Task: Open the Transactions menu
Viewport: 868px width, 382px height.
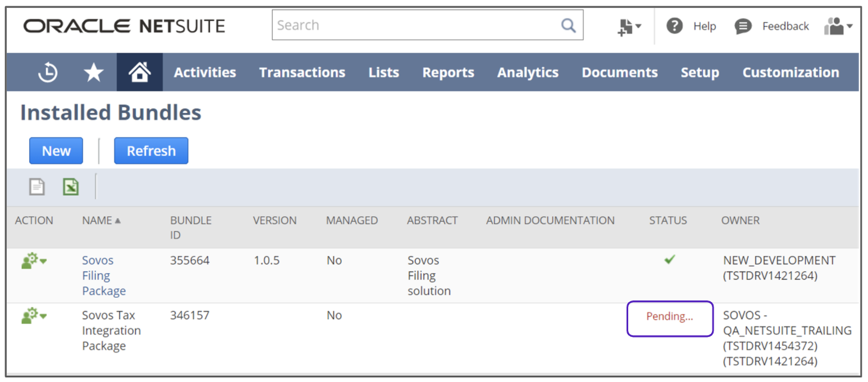Action: pos(302,72)
